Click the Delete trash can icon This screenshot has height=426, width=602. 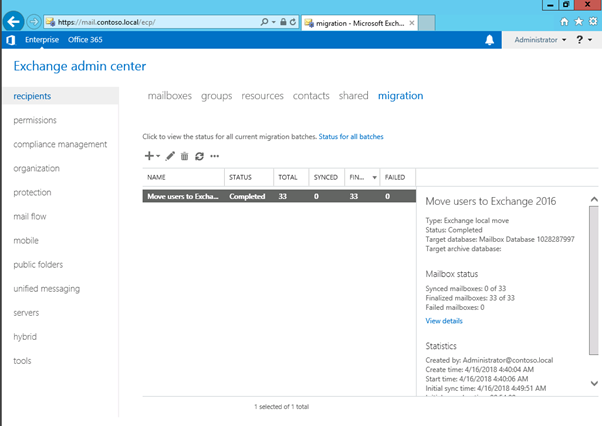(185, 156)
